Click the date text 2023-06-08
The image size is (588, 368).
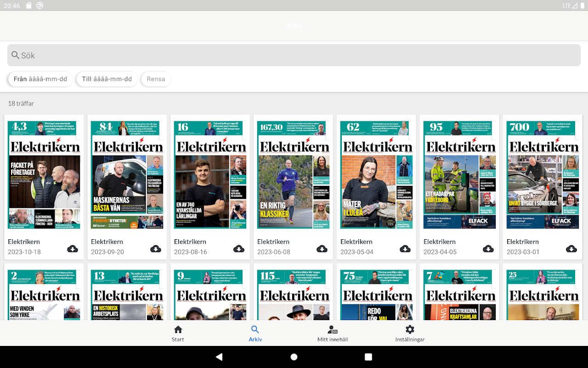click(x=274, y=252)
